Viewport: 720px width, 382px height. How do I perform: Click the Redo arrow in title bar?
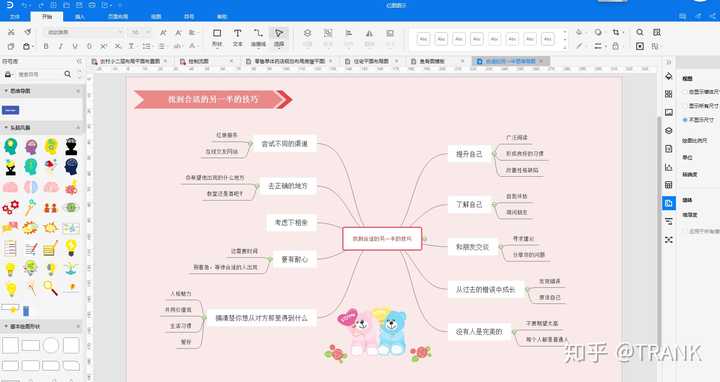point(40,5)
